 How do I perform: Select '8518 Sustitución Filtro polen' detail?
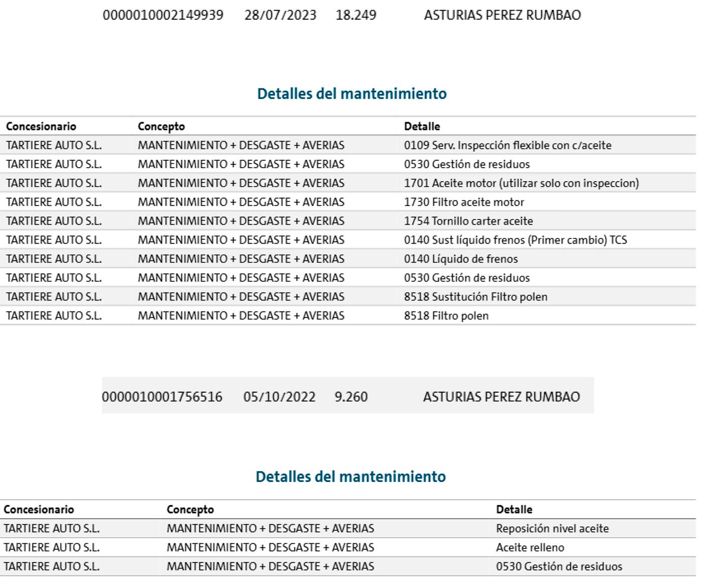tap(475, 297)
